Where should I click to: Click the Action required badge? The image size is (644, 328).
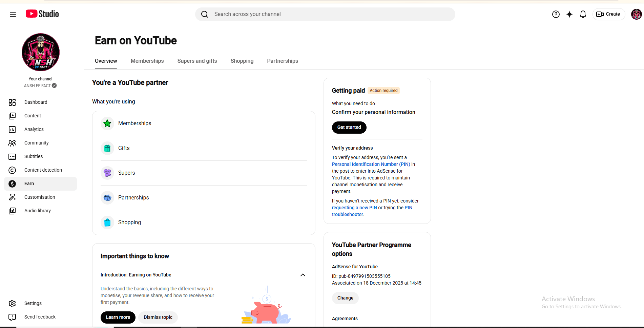383,91
